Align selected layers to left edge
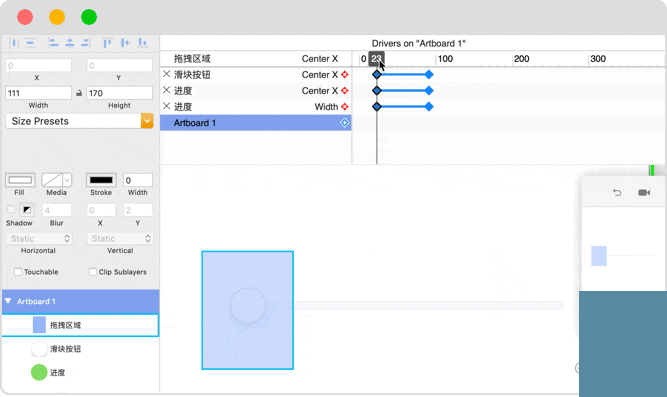 [x=53, y=43]
